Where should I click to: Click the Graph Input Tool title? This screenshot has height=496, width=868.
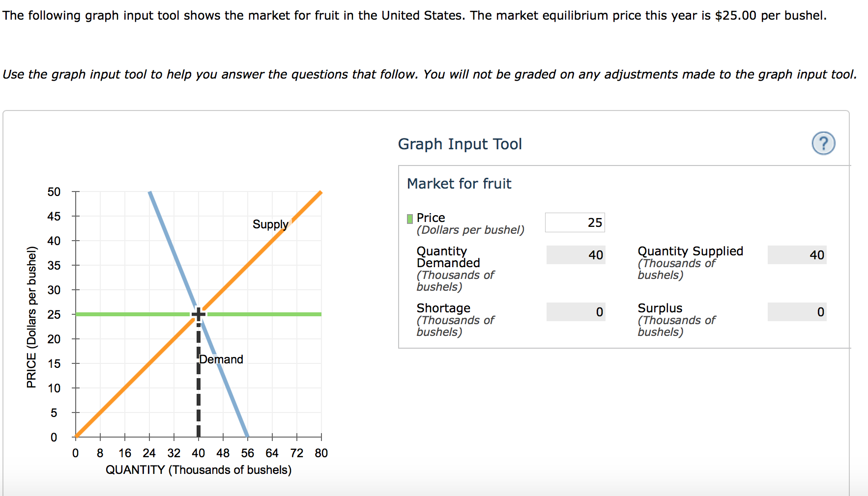(x=460, y=144)
